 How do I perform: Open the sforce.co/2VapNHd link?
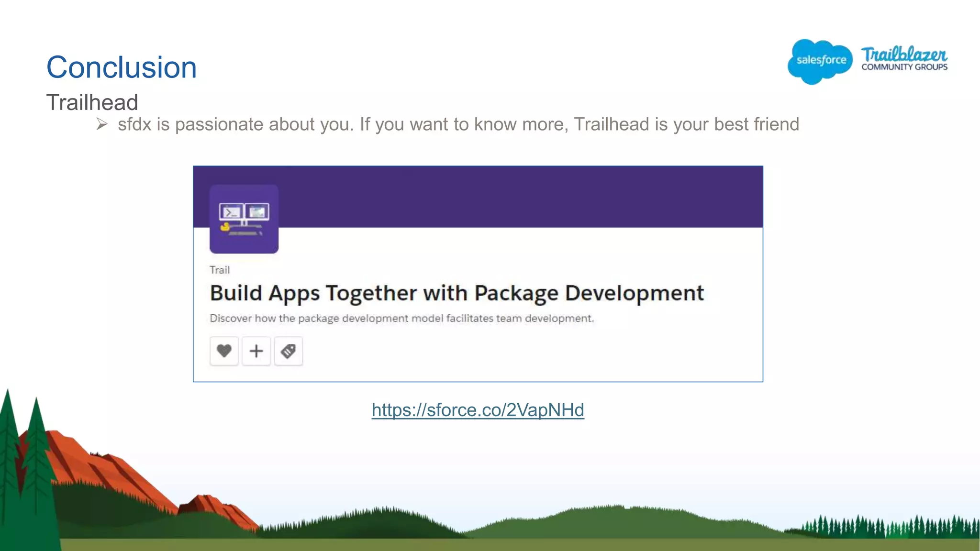point(478,410)
